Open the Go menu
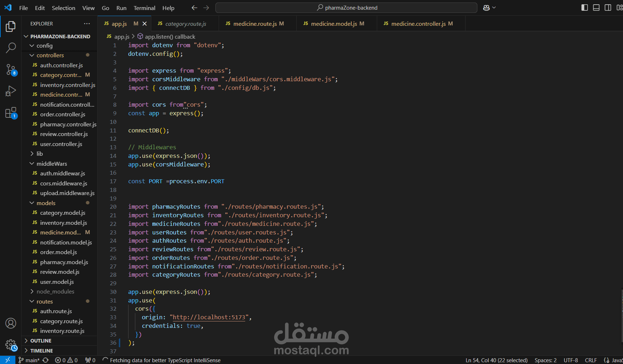623x364 pixels. click(106, 8)
